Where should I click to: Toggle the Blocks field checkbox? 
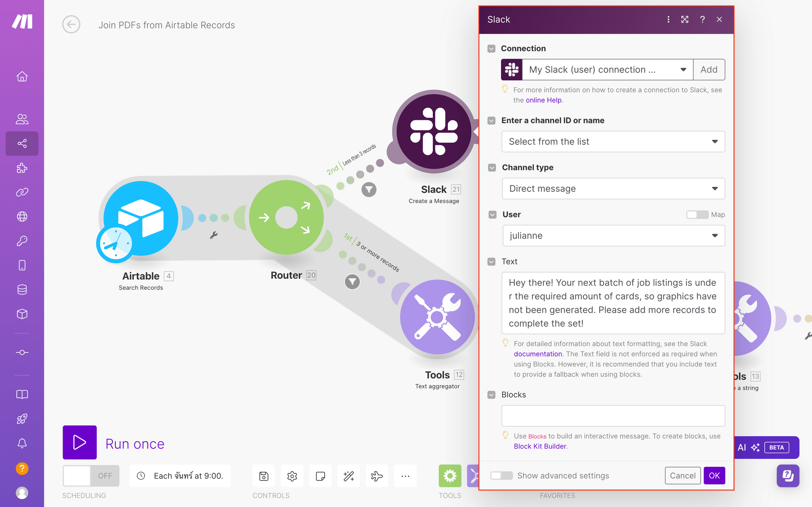click(492, 395)
